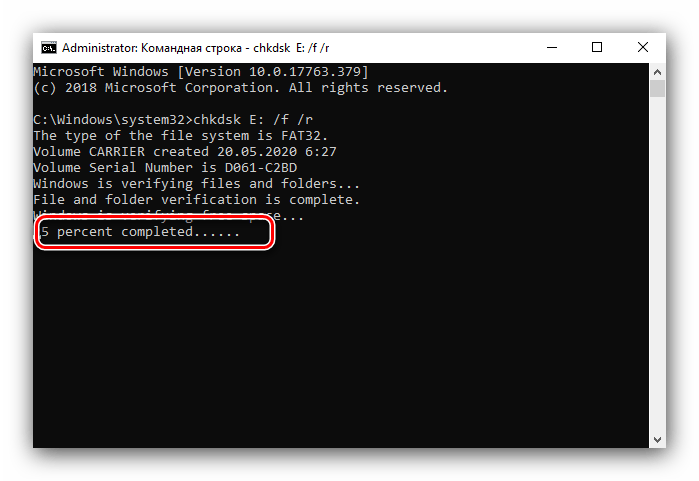This screenshot has height=481, width=699.
Task: Click the vertical scrollbar thumb
Action: [x=657, y=88]
